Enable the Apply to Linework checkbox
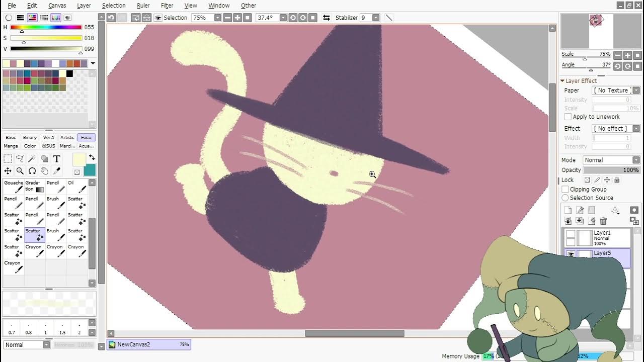The image size is (644, 362). click(x=568, y=117)
